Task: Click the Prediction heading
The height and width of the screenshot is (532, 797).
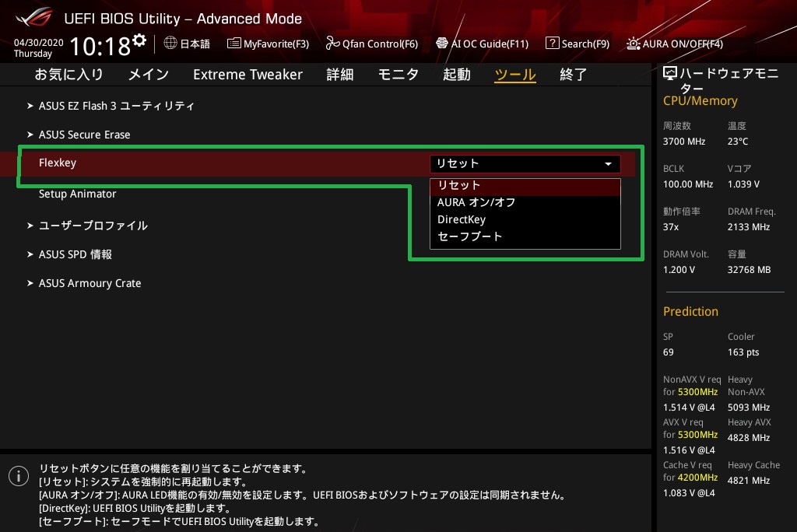Action: [690, 311]
